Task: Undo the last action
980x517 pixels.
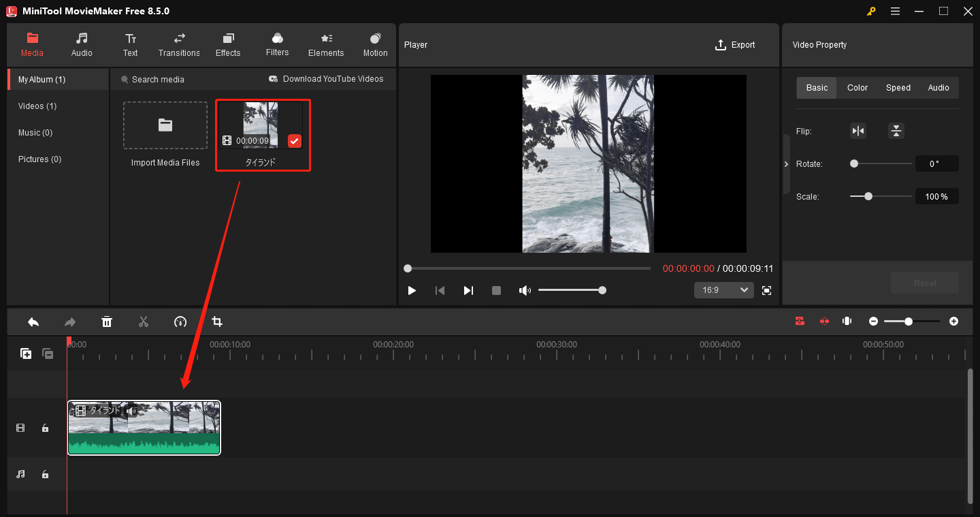Action: pyautogui.click(x=33, y=321)
